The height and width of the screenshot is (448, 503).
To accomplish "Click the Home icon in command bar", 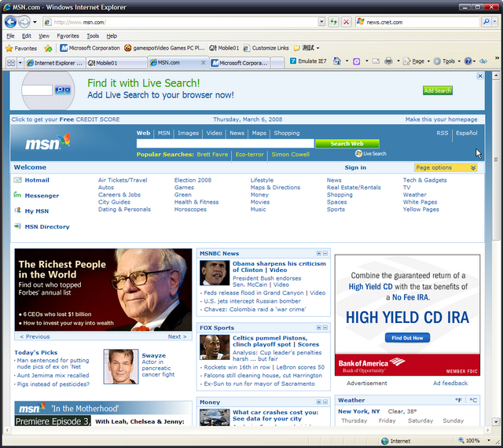I will (x=337, y=61).
